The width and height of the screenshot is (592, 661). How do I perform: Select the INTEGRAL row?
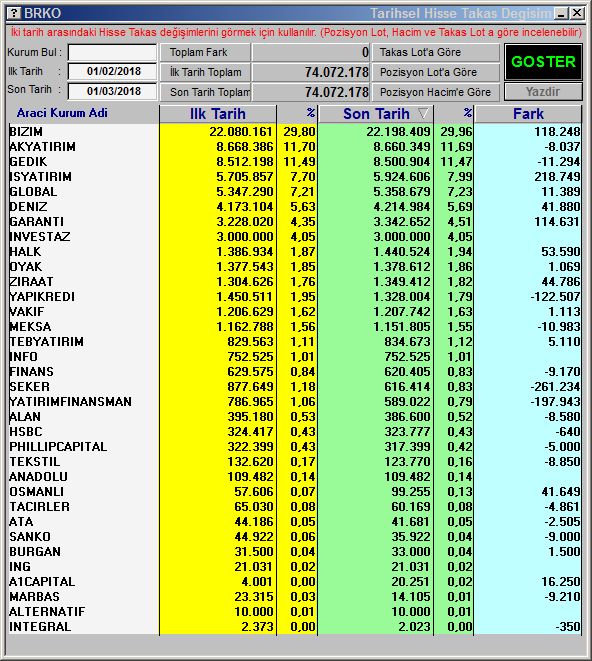coord(295,626)
